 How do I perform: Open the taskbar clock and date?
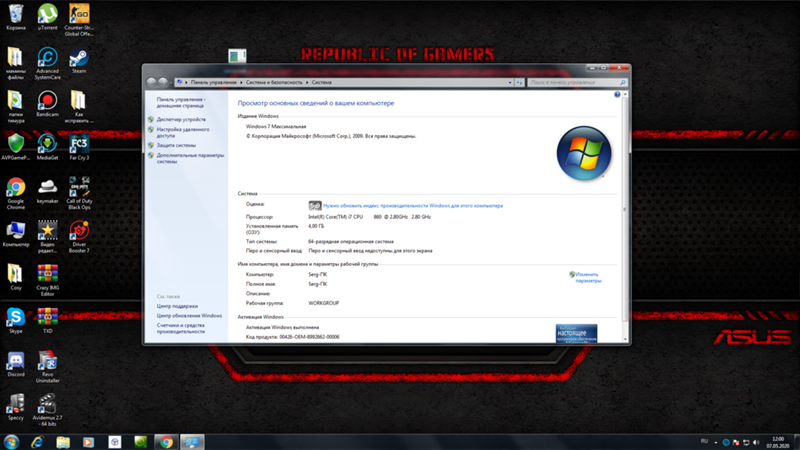coord(778,442)
